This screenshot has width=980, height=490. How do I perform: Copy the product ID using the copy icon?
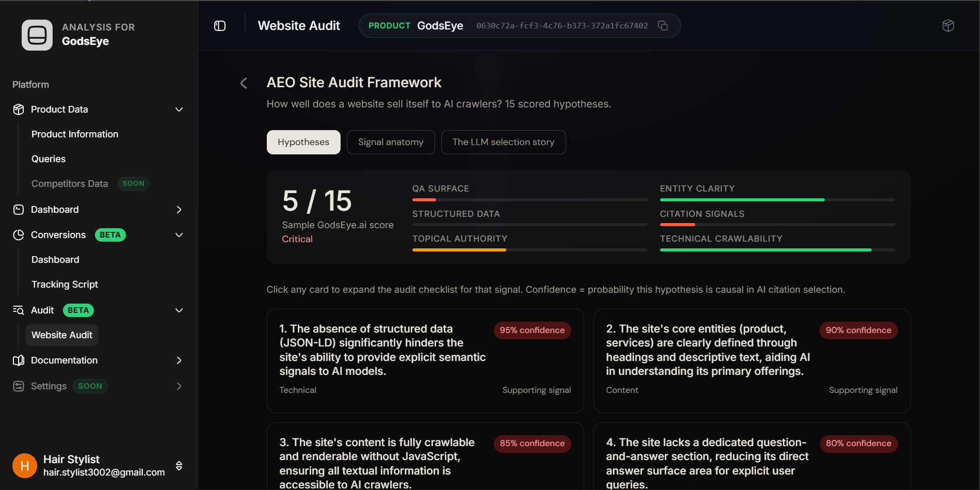(663, 25)
